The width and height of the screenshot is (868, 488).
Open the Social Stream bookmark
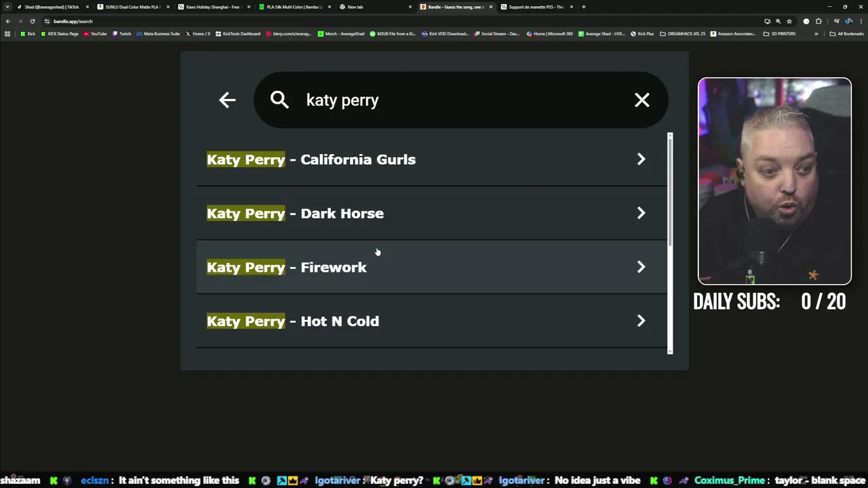coord(496,34)
